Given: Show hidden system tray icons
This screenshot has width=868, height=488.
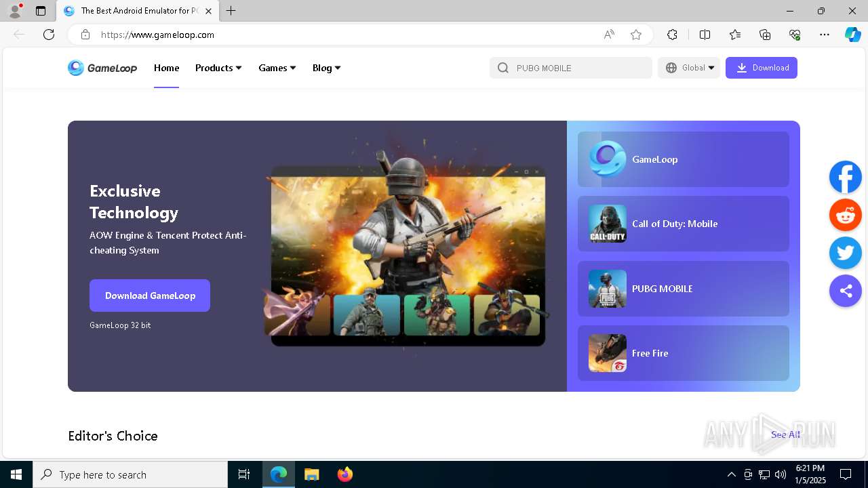Looking at the screenshot, I should click(x=731, y=474).
